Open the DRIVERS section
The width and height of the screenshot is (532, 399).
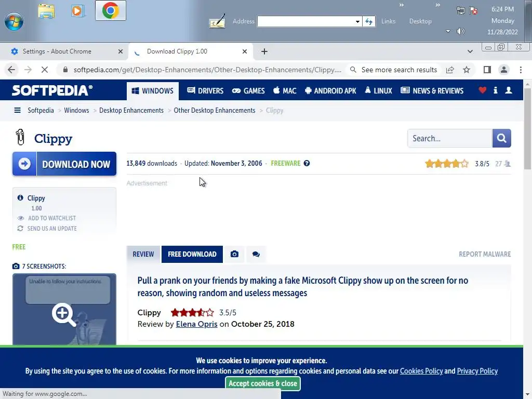tap(205, 91)
